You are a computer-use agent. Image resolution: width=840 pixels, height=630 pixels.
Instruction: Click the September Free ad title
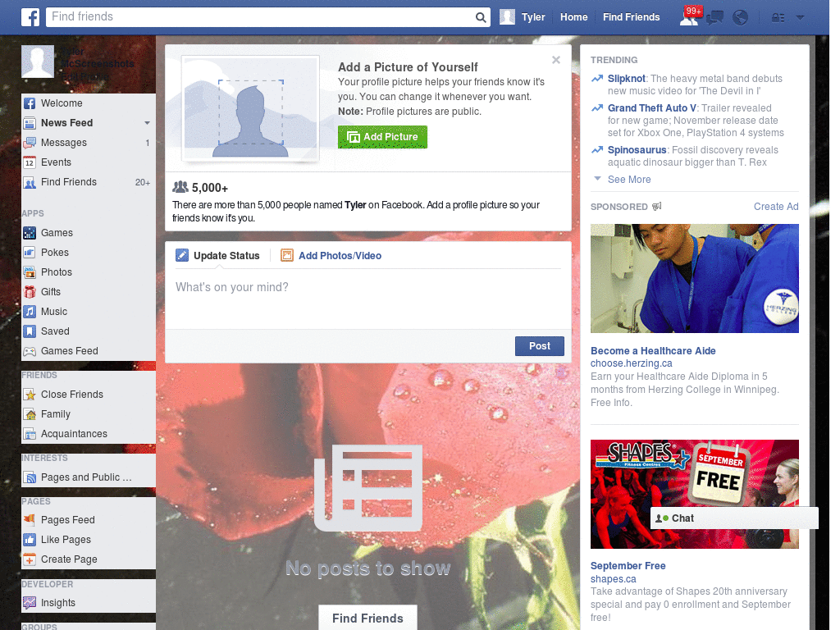[628, 566]
